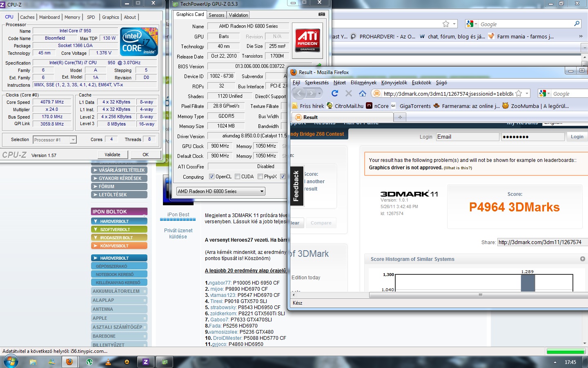
Task: Reload the 3DMark result page
Action: pos(335,93)
